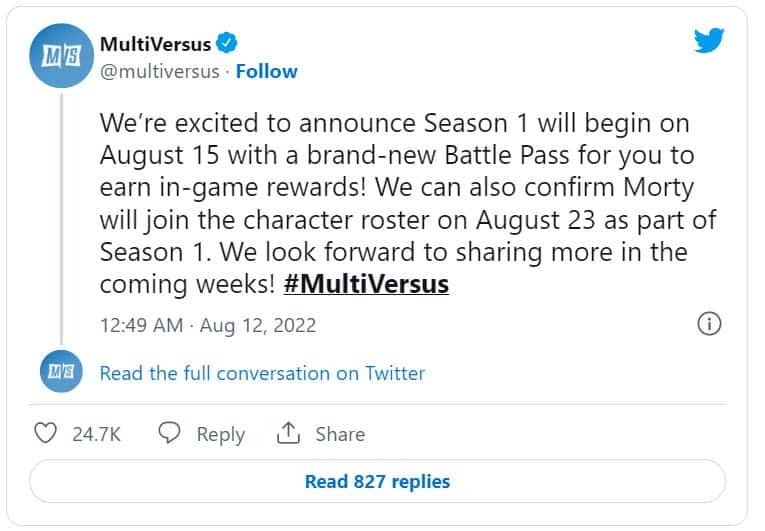765x531 pixels.
Task: Click the 24.7K likes count
Action: point(96,434)
